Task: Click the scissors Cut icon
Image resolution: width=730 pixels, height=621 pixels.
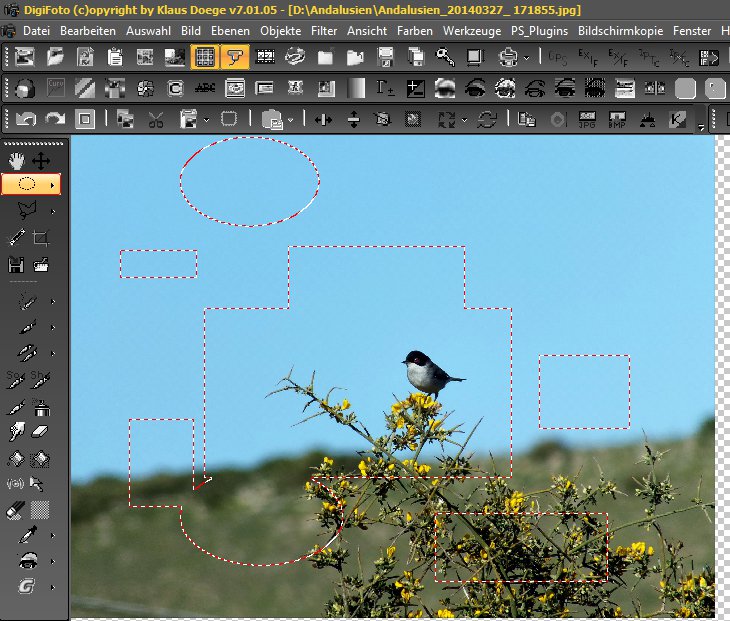Action: pos(155,120)
